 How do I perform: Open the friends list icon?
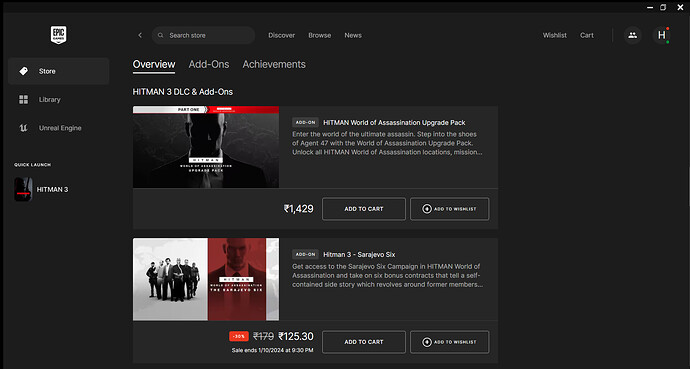click(x=632, y=35)
